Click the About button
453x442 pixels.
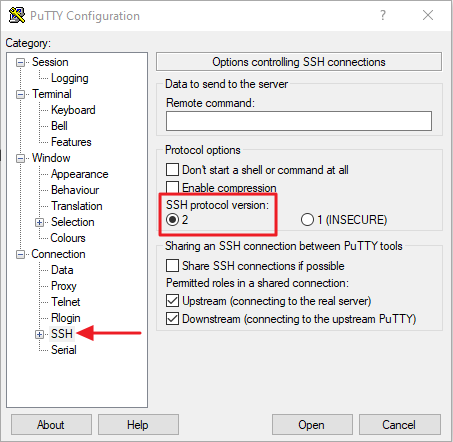coord(51,425)
